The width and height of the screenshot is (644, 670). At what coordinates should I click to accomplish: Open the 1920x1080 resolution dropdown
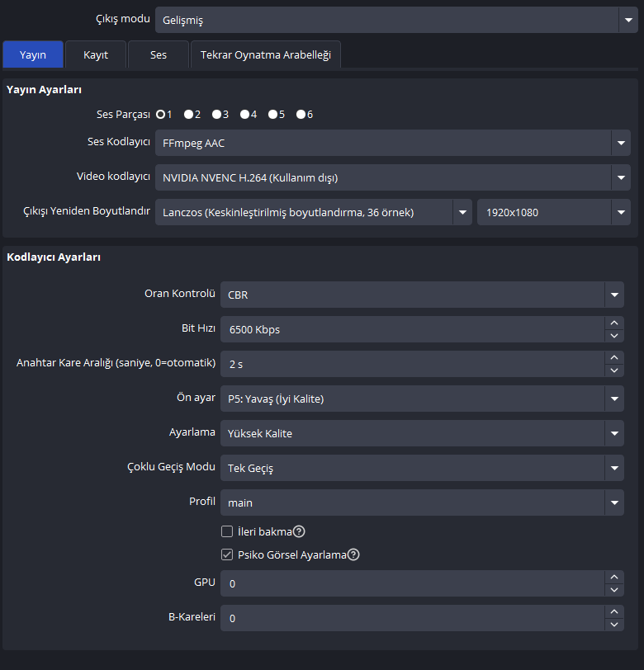[621, 213]
